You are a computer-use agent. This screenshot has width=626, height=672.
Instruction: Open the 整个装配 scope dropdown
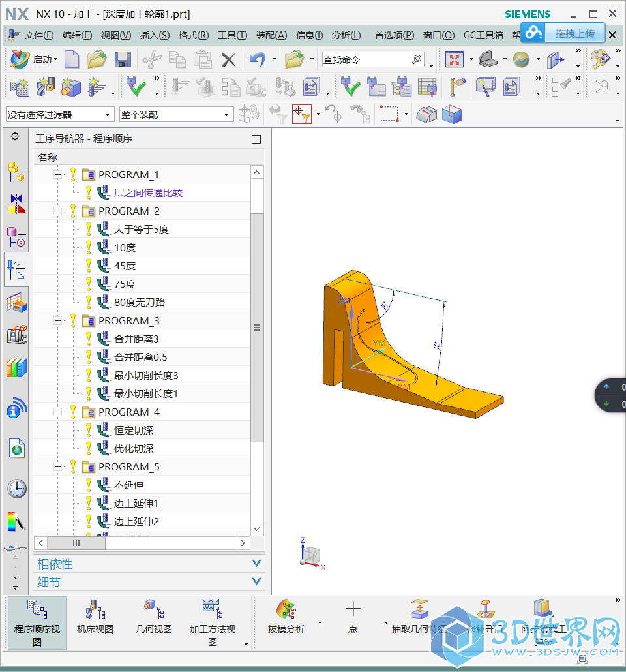pos(176,114)
